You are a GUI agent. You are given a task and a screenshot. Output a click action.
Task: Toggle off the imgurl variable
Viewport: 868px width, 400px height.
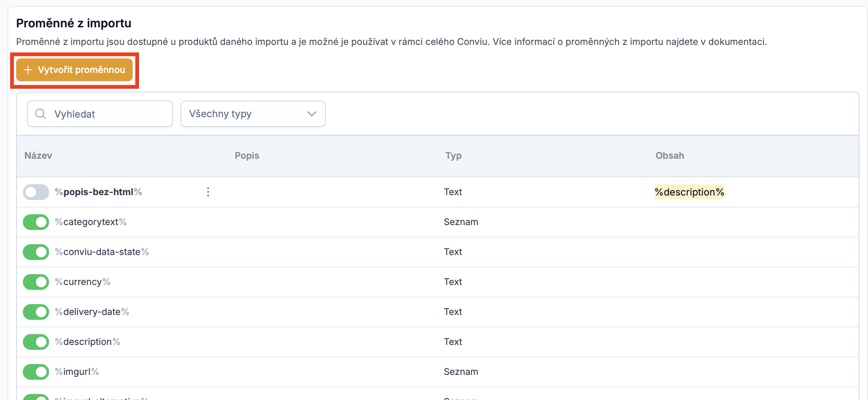[x=36, y=372]
